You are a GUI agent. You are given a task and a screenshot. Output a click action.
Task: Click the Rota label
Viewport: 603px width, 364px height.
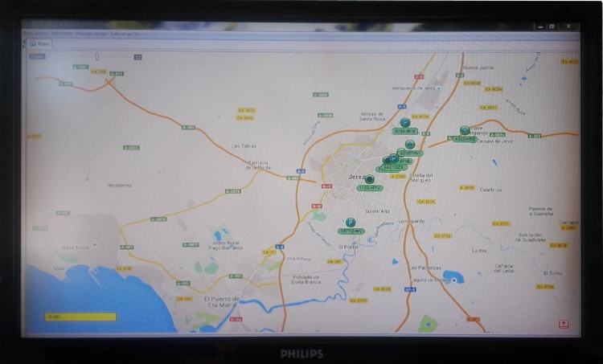(58, 268)
